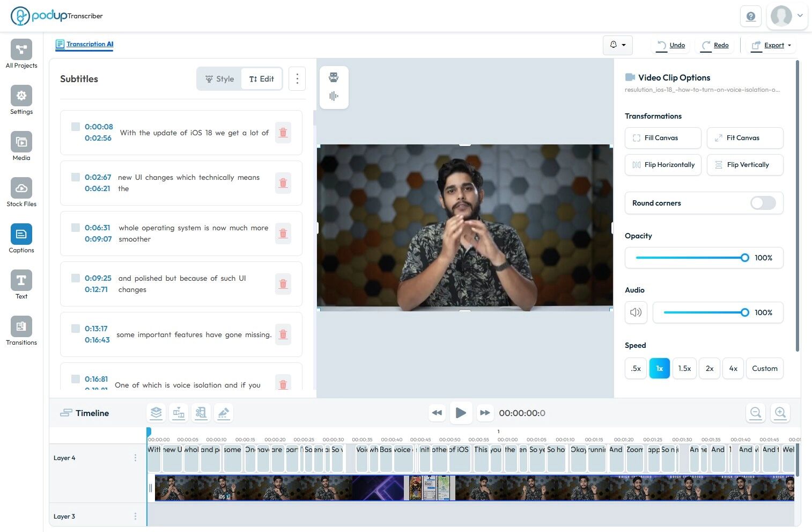Delete the subtitle 'whole operating system is now'
Screen dimensions: 812x532
(283, 234)
